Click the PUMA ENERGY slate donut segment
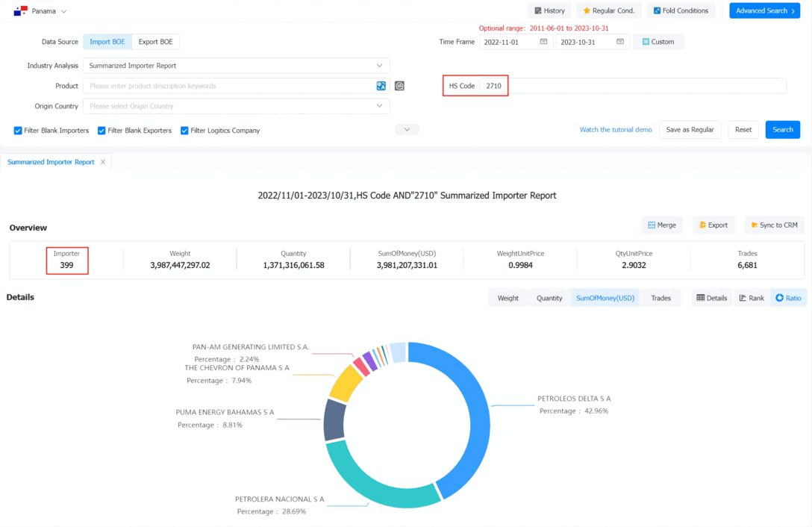 point(334,421)
